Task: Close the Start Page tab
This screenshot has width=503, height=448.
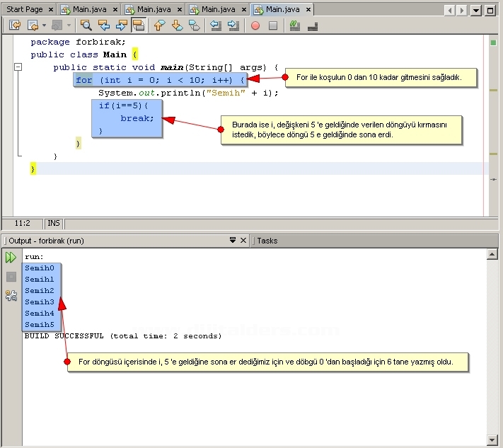Action: coord(51,10)
